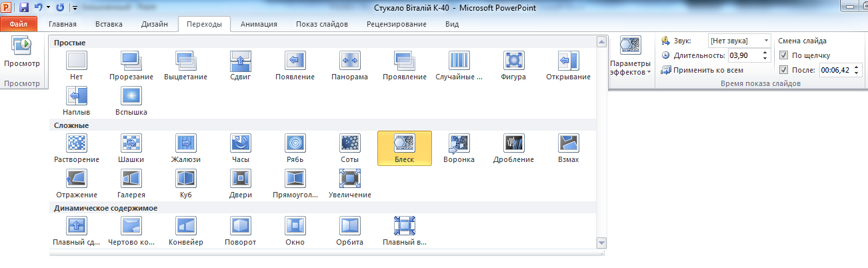
Task: Open the Дизайн tab
Action: 155,25
